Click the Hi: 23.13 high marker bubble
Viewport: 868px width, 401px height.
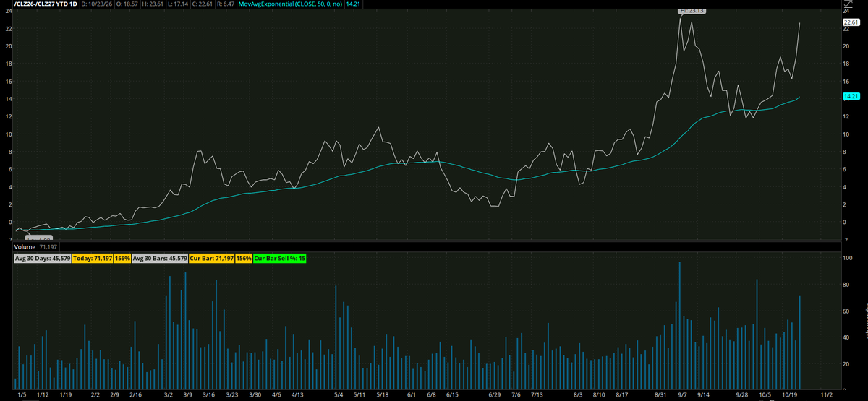pos(692,11)
